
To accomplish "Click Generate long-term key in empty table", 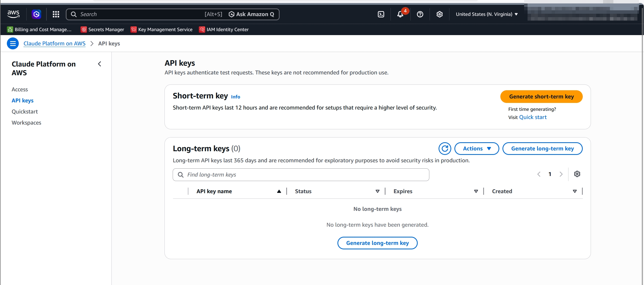I will point(377,243).
